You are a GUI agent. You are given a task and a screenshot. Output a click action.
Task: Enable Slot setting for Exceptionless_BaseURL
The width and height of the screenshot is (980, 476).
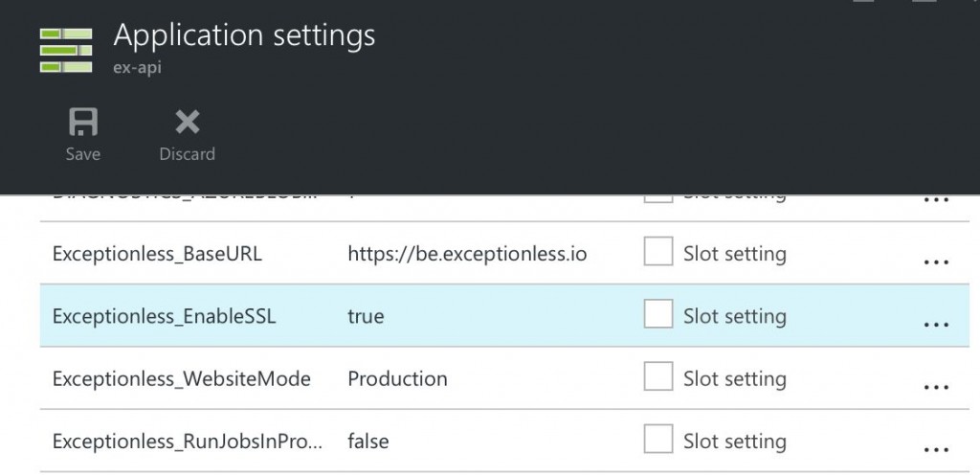[x=657, y=253]
